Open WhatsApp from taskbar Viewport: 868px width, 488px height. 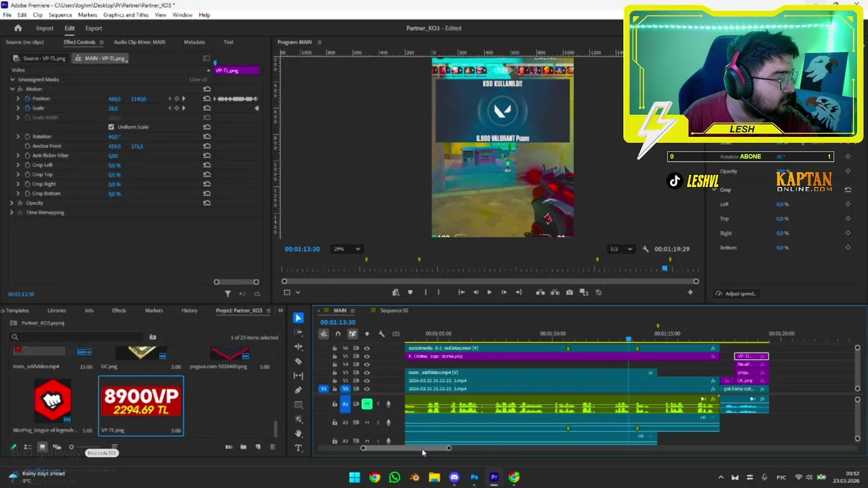point(395,477)
